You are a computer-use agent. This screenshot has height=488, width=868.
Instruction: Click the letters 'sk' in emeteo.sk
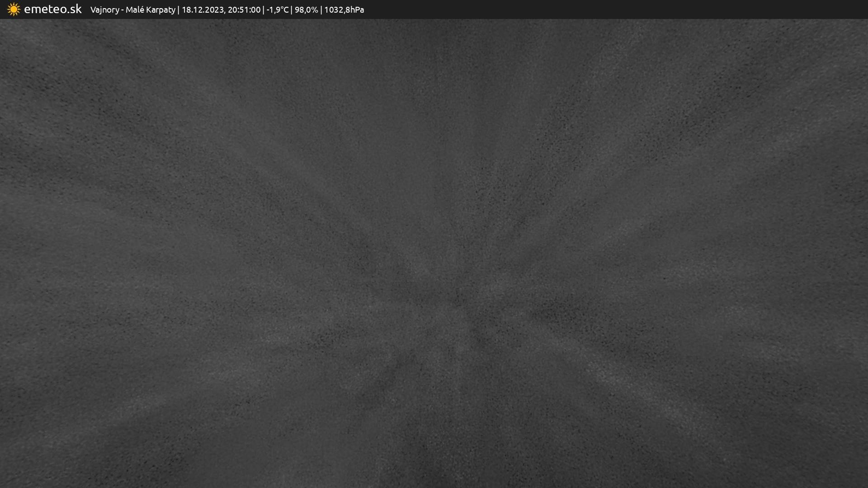(x=75, y=9)
